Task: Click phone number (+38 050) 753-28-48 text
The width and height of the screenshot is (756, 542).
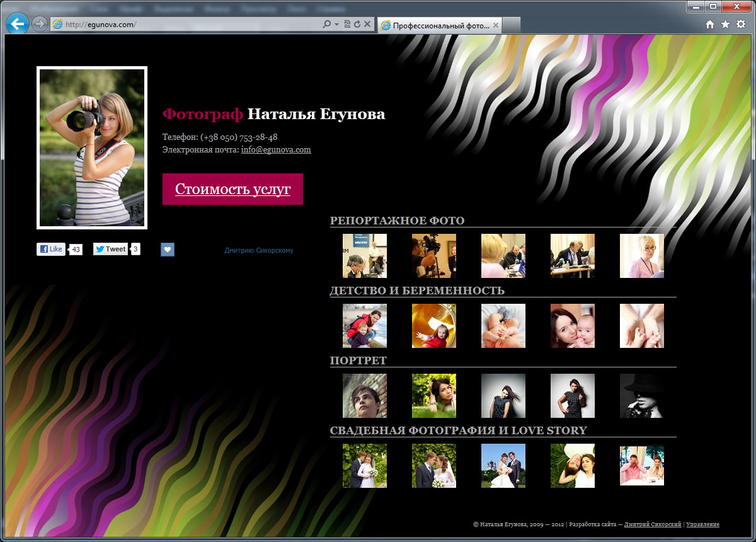Action: [x=239, y=137]
